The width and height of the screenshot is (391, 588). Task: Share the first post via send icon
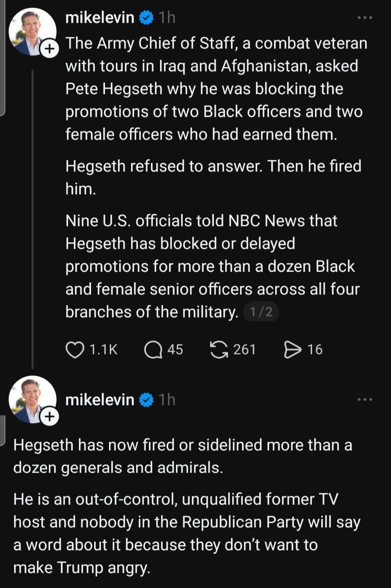pyautogui.click(x=292, y=349)
